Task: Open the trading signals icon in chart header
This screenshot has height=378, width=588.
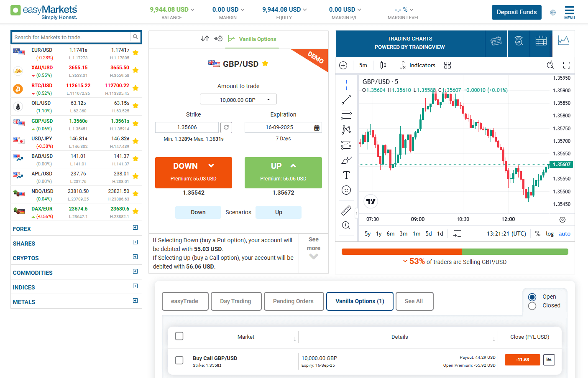Action: tap(519, 41)
